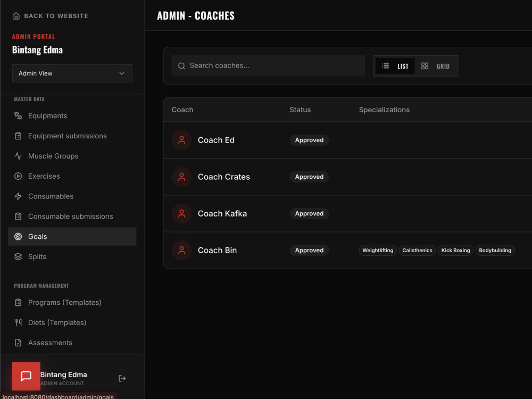
Task: Click the grid view squares icon
Action: tap(425, 66)
